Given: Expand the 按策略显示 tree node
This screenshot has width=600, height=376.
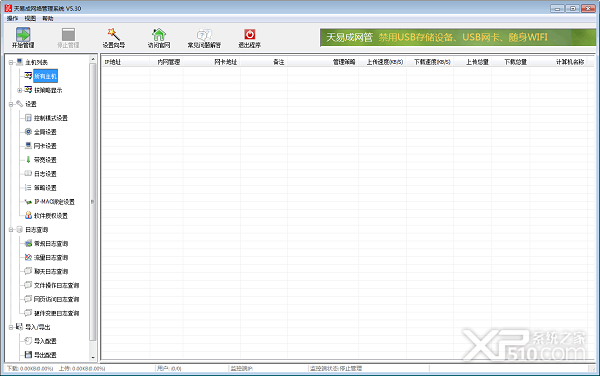Looking at the screenshot, I should [x=20, y=90].
